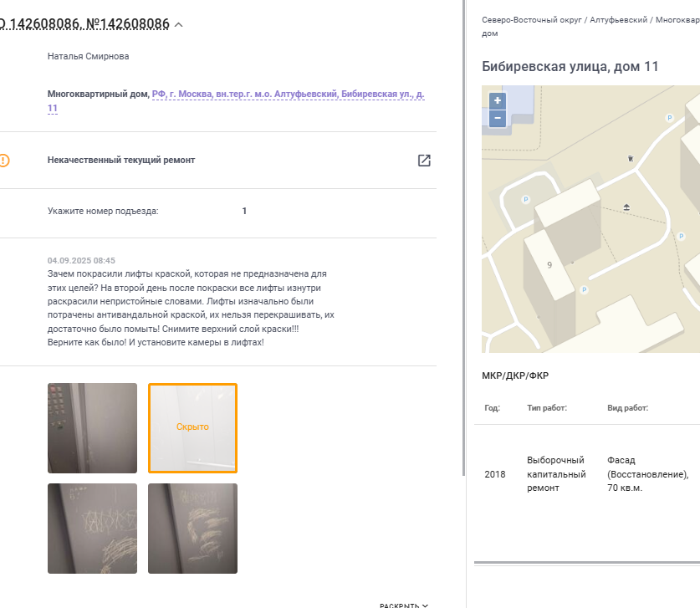This screenshot has width=700, height=608.
Task: Collapse request №142608086 header chevron
Action: click(179, 25)
